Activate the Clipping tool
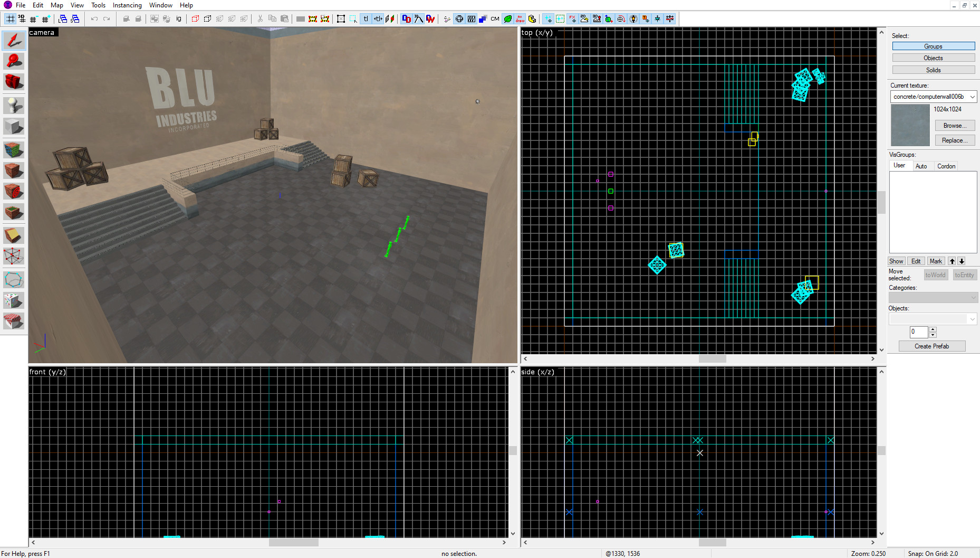The image size is (980, 558). click(x=14, y=235)
